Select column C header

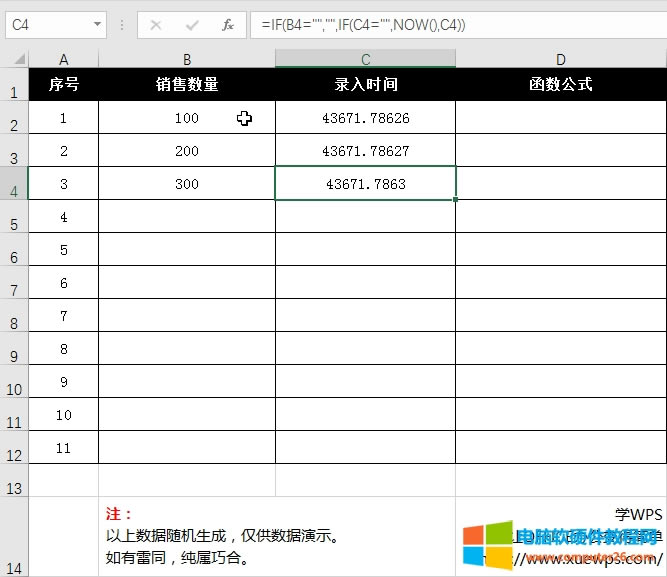point(366,60)
